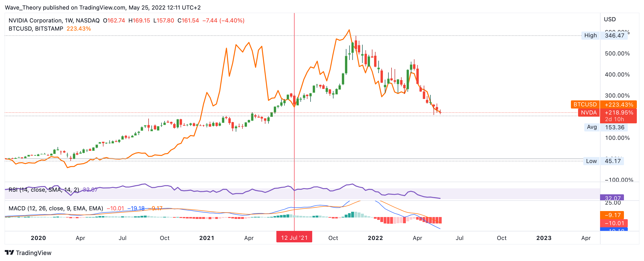Viewport: 644px width, 261px height.
Task: Open the RSI (14, close, SMA) indicator legend
Action: pos(44,190)
